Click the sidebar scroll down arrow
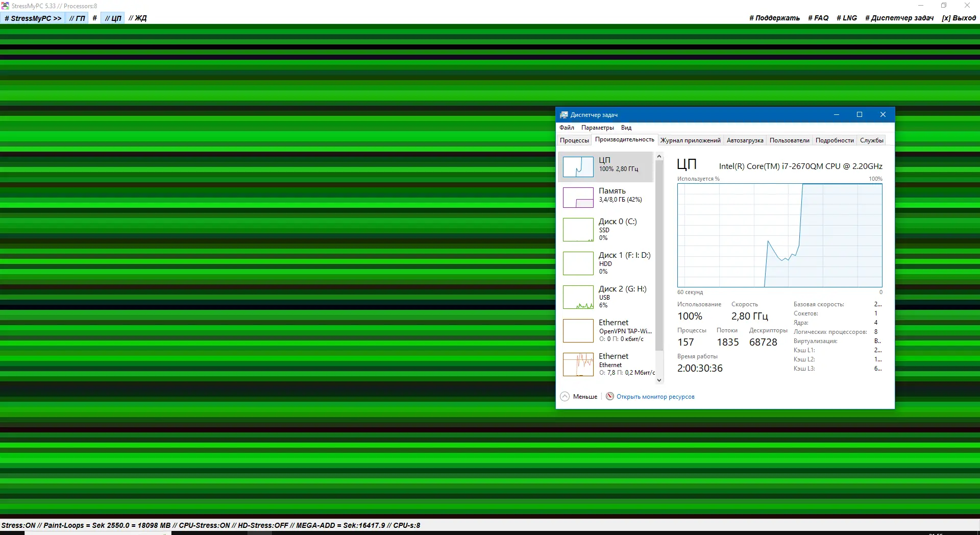980x535 pixels. (659, 380)
